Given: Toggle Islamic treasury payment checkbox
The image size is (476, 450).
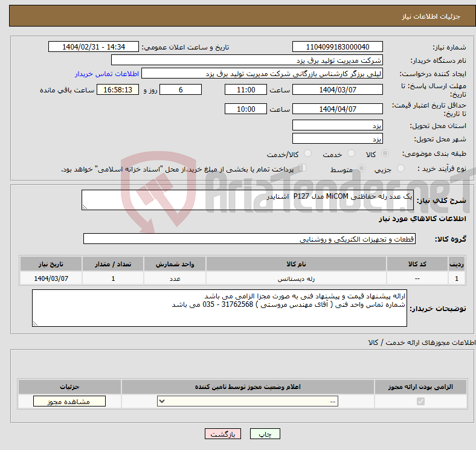Looking at the screenshot, I should pyautogui.click(x=303, y=168).
